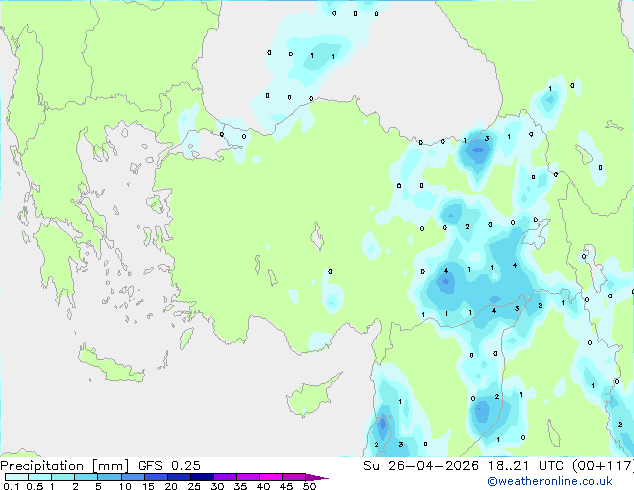This screenshot has width=634, height=490.
Task: Click the 30–35 mm purple legend swatch
Action: [x=224, y=477]
